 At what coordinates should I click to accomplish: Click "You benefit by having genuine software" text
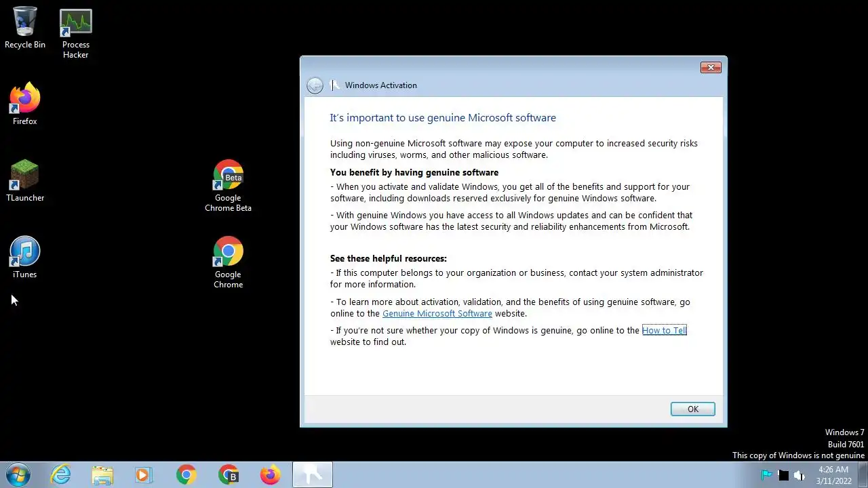point(414,172)
